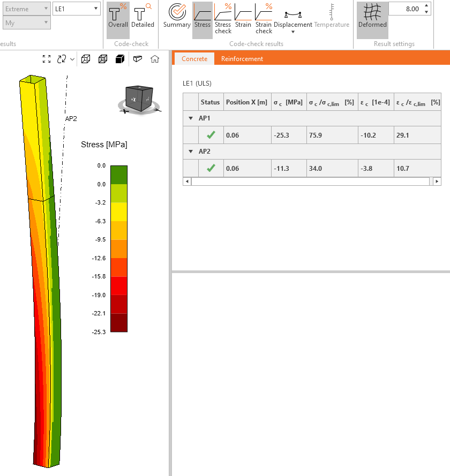Open the LE1 load case dropdown
Viewport: 450px width, 476px height.
pyautogui.click(x=77, y=9)
